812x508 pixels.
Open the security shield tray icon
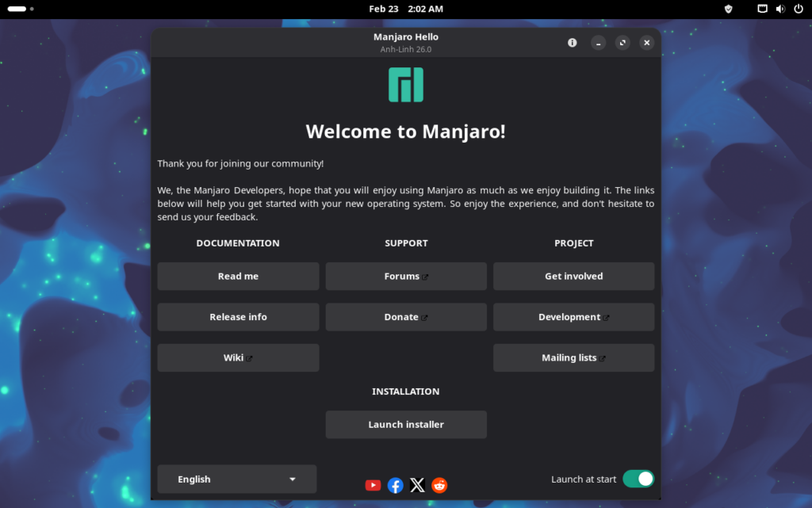[x=728, y=9]
